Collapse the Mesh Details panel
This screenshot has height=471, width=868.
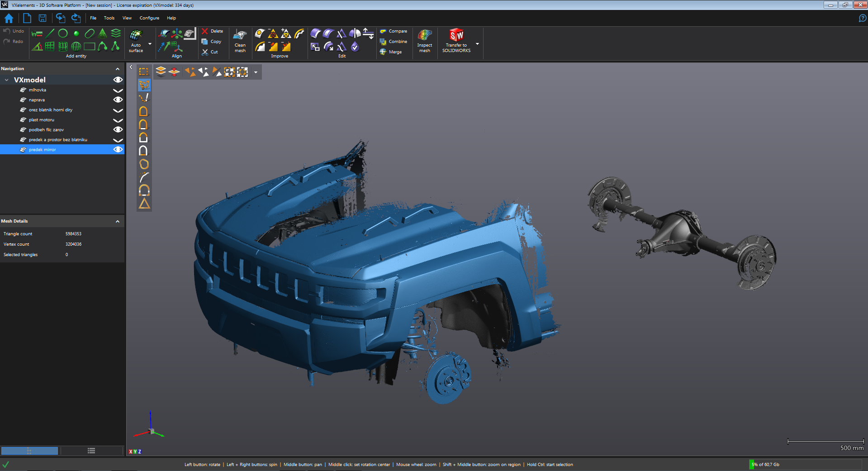coord(118,221)
